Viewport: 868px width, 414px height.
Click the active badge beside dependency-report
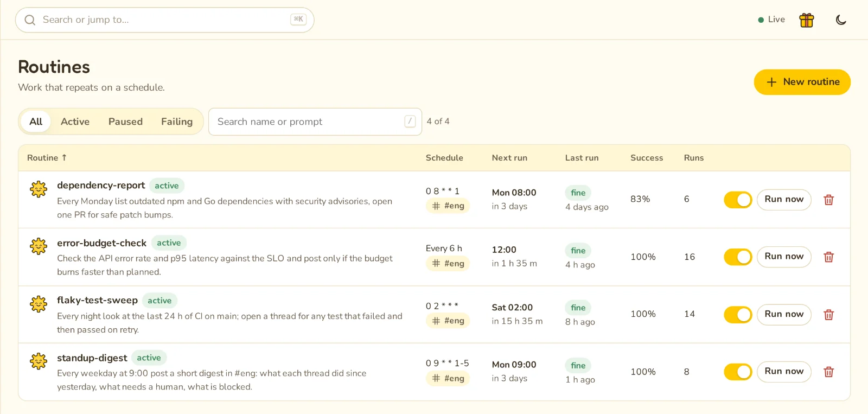pos(167,186)
